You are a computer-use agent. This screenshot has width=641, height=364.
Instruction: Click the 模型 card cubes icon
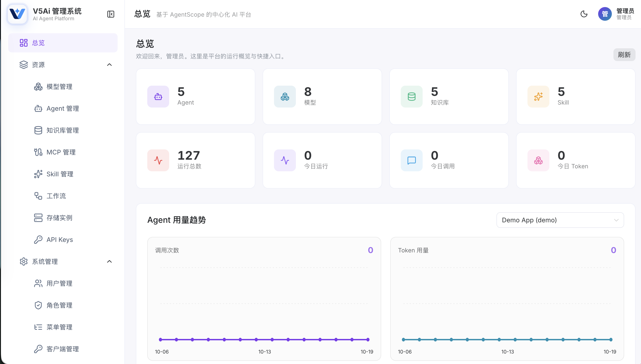pos(285,97)
